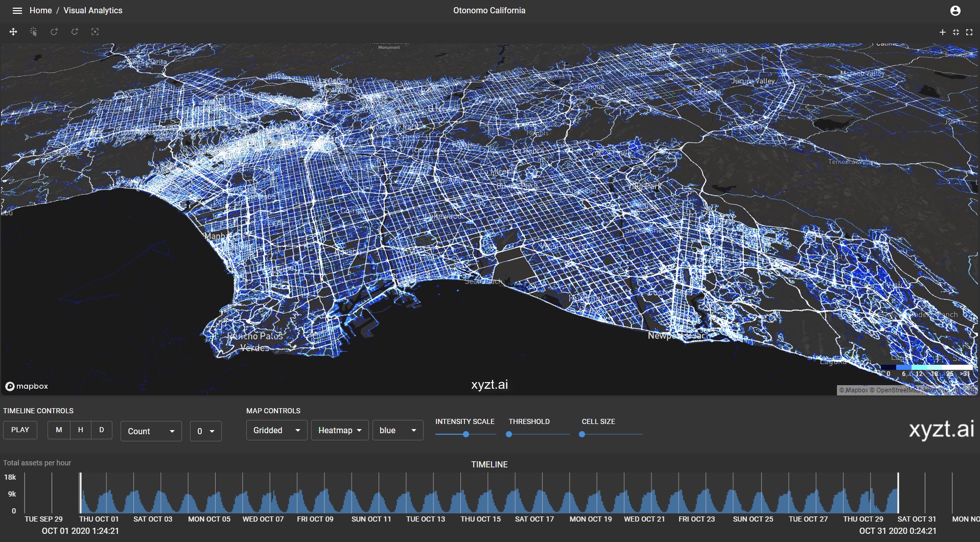Click the 'Rancho Palos Verdes' map label

click(255, 342)
